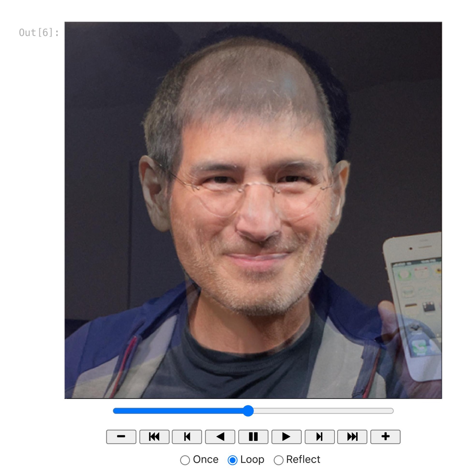Click the blue slider handle
Viewport: 476px width, 469px height.
(x=248, y=411)
